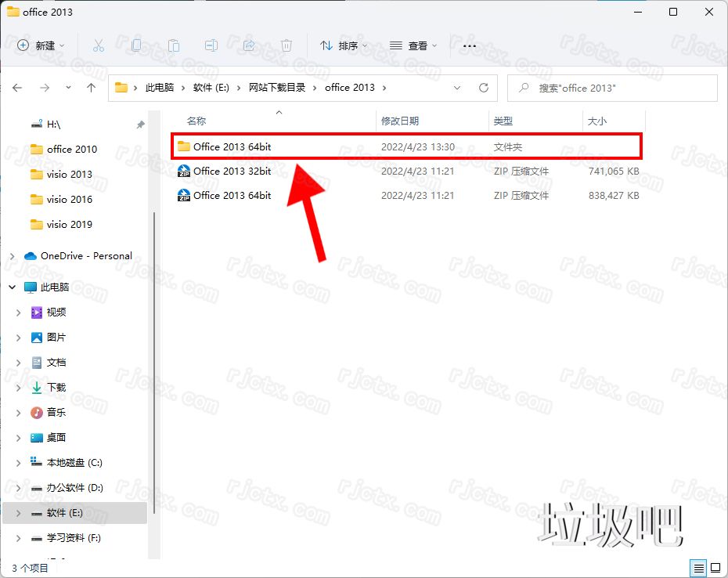Click the Copy icon in the toolbar
This screenshot has width=728, height=578.
pos(136,45)
